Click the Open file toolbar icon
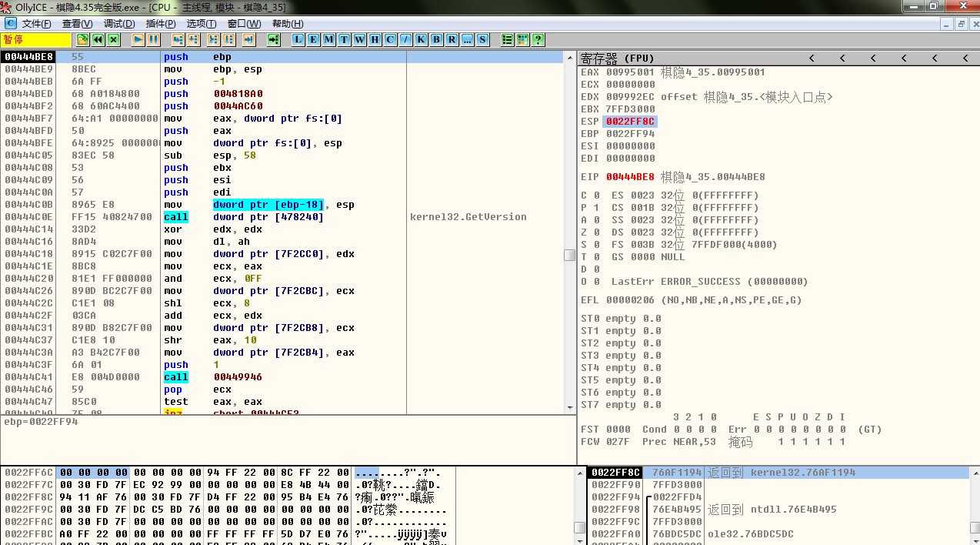This screenshot has height=545, width=980. [82, 39]
